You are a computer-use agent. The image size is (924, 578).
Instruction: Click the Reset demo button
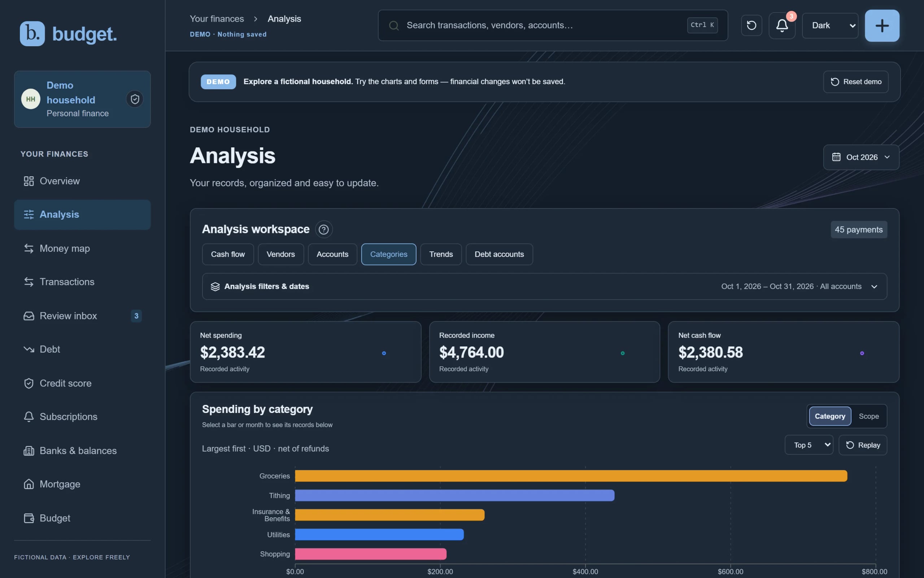point(856,82)
